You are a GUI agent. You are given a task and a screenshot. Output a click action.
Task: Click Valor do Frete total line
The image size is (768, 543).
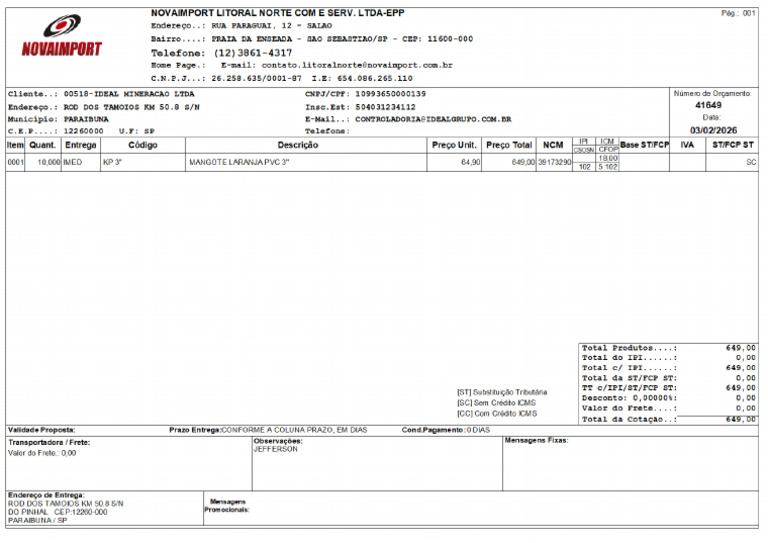669,408
